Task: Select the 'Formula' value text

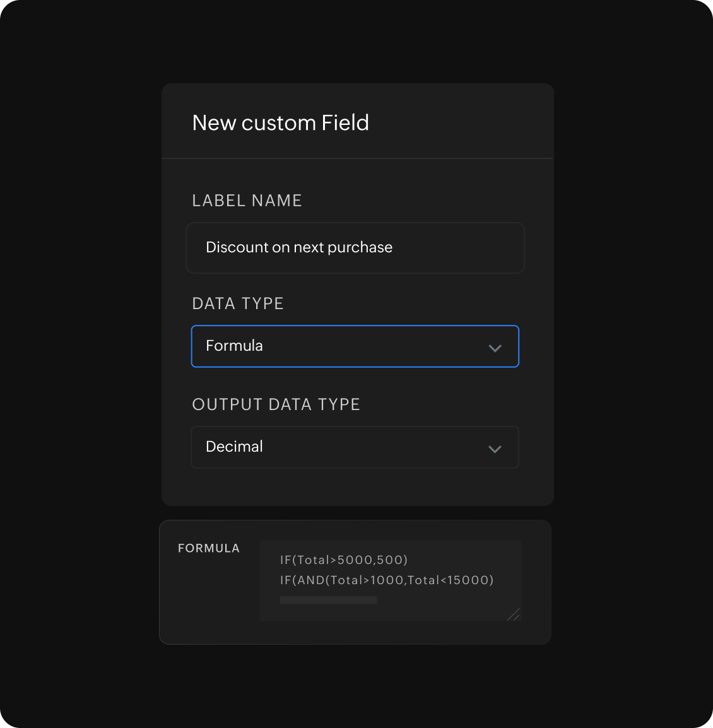Action: 234,346
